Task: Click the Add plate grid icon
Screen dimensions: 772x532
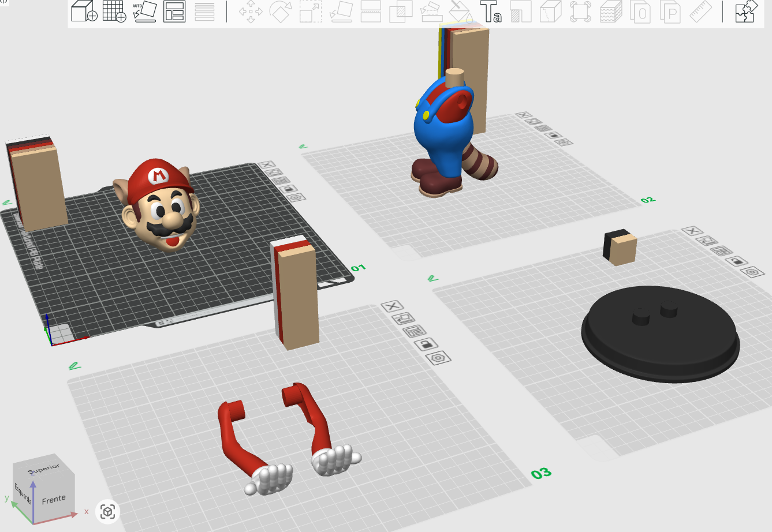Action: tap(114, 12)
